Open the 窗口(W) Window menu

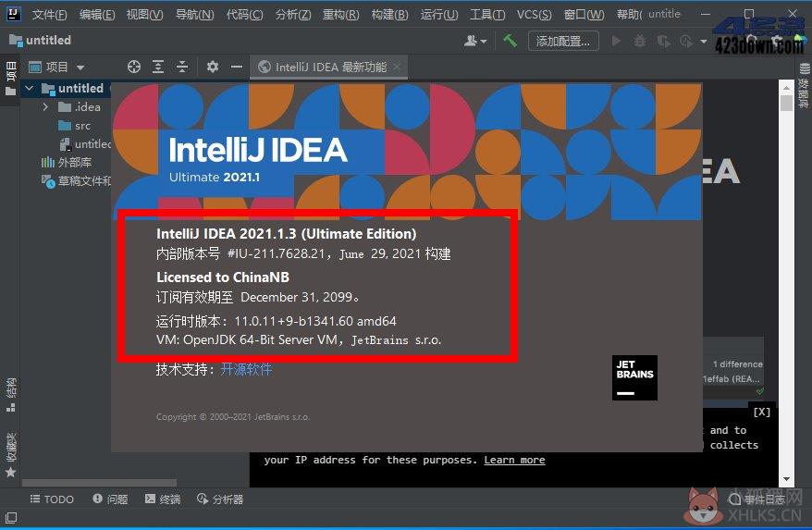[584, 15]
